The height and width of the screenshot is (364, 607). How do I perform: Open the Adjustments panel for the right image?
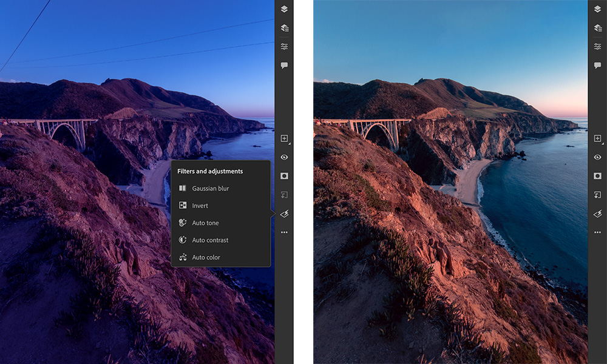pyautogui.click(x=597, y=45)
